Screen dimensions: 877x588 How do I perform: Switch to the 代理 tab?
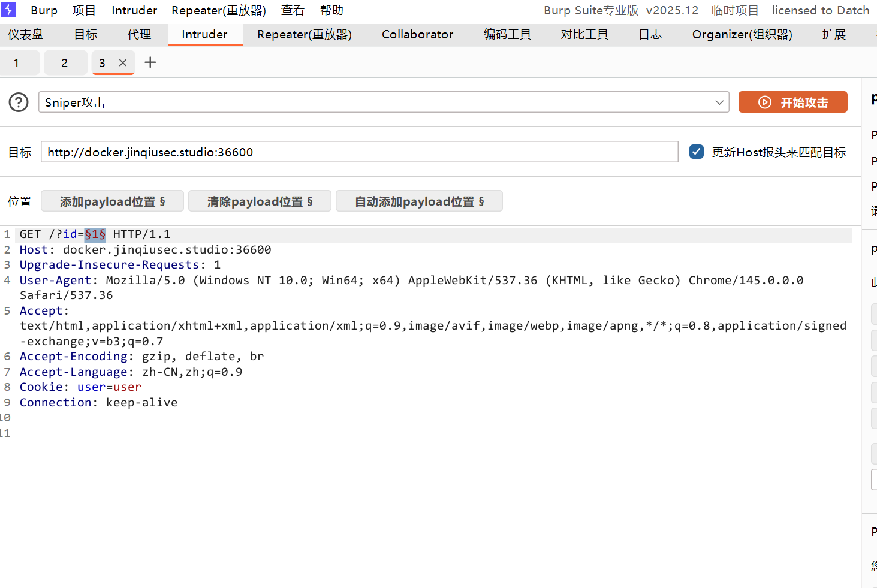tap(139, 34)
